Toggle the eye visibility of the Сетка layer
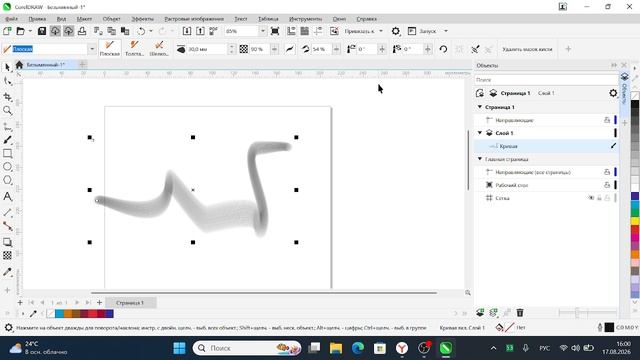The height and width of the screenshot is (360, 640). (x=591, y=198)
